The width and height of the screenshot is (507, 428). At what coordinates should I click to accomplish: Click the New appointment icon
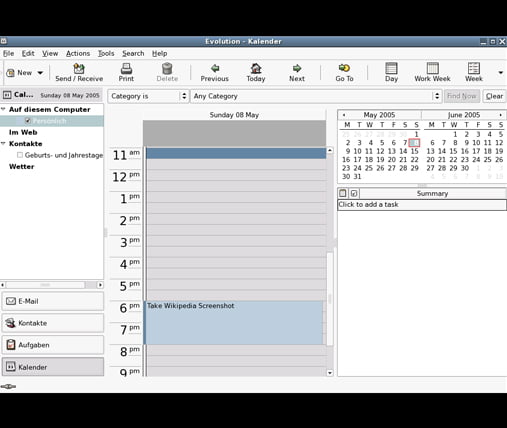click(x=11, y=73)
